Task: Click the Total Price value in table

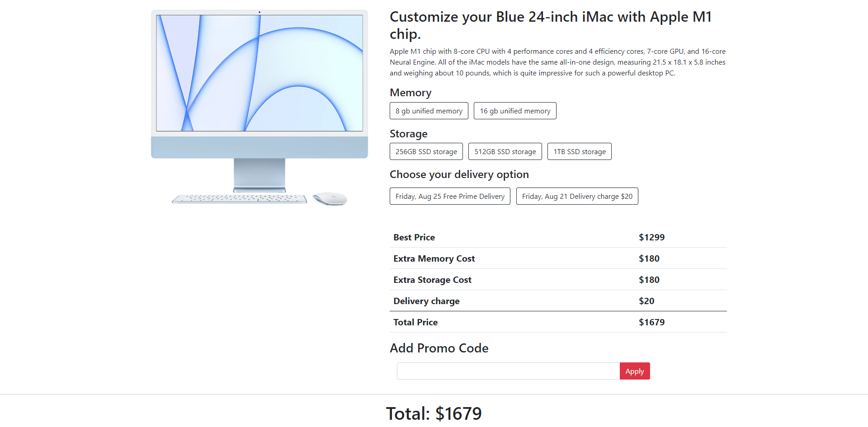Action: pyautogui.click(x=651, y=322)
